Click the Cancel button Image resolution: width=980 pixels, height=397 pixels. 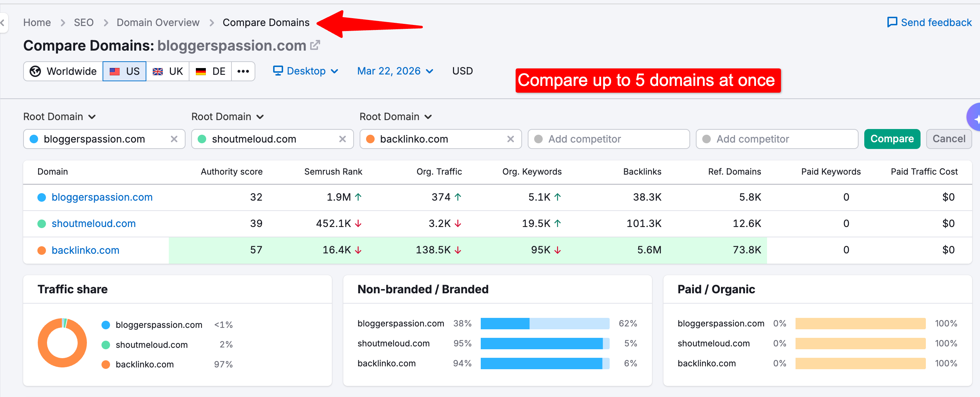[x=949, y=139]
